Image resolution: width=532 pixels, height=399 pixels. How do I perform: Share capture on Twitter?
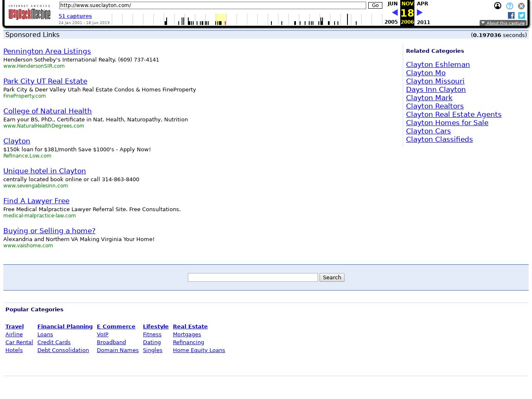[x=522, y=15]
